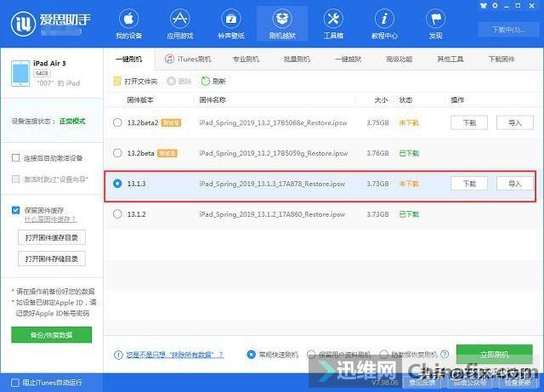Click 导入 button for 13.1.3 firmware
Viewport: 544px width, 392px height.
(515, 184)
